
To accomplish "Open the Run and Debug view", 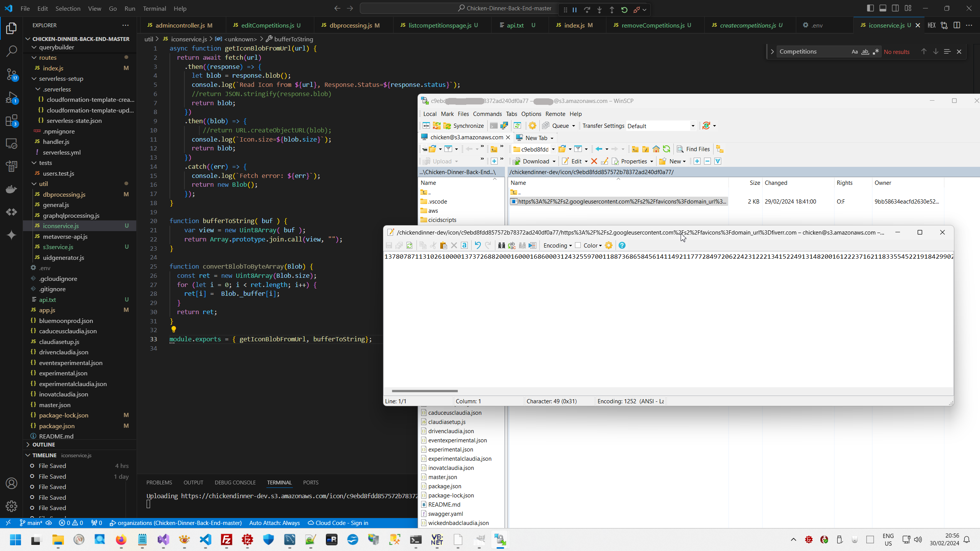I will click(11, 98).
